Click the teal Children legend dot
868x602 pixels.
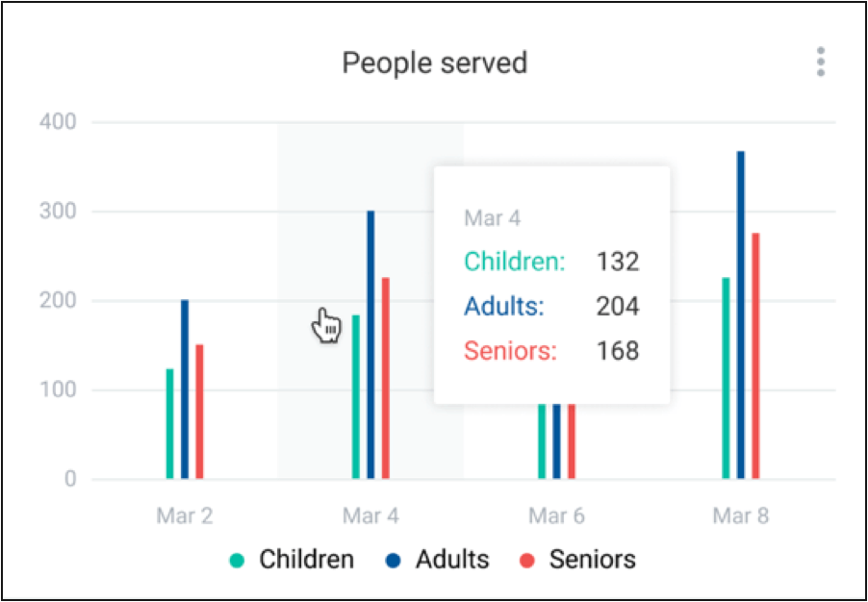pyautogui.click(x=237, y=560)
